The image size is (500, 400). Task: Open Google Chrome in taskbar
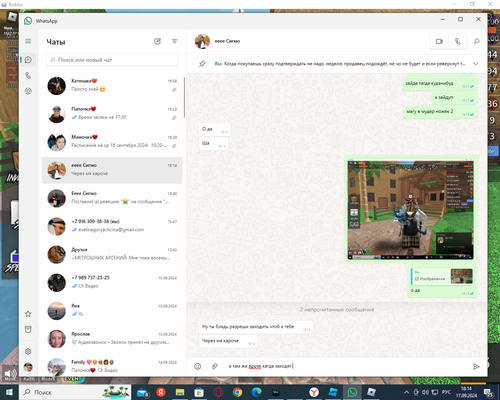[237, 392]
